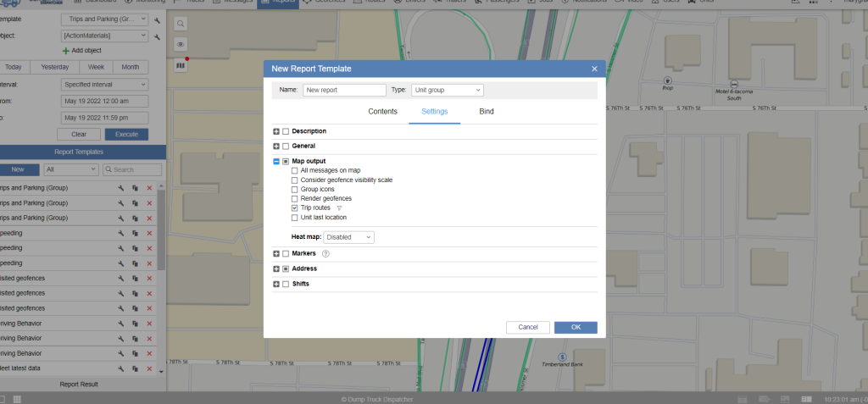
Task: Open the report Type dropdown
Action: tap(447, 90)
